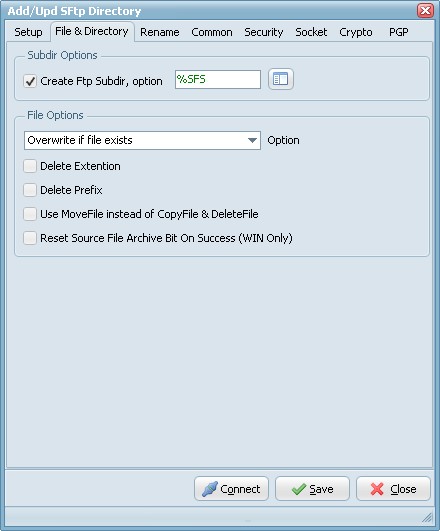Viewport: 440px width, 531px height.
Task: Select the PGP tab
Action: click(398, 32)
